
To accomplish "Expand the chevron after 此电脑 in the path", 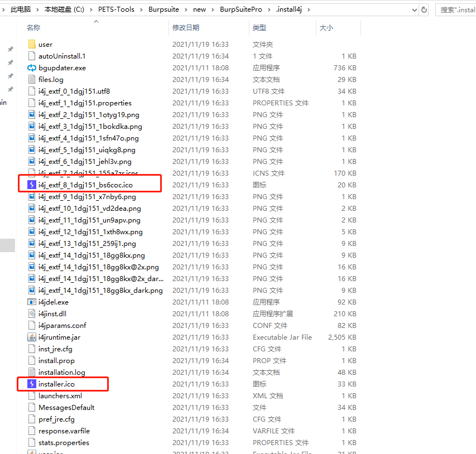I will (37, 9).
